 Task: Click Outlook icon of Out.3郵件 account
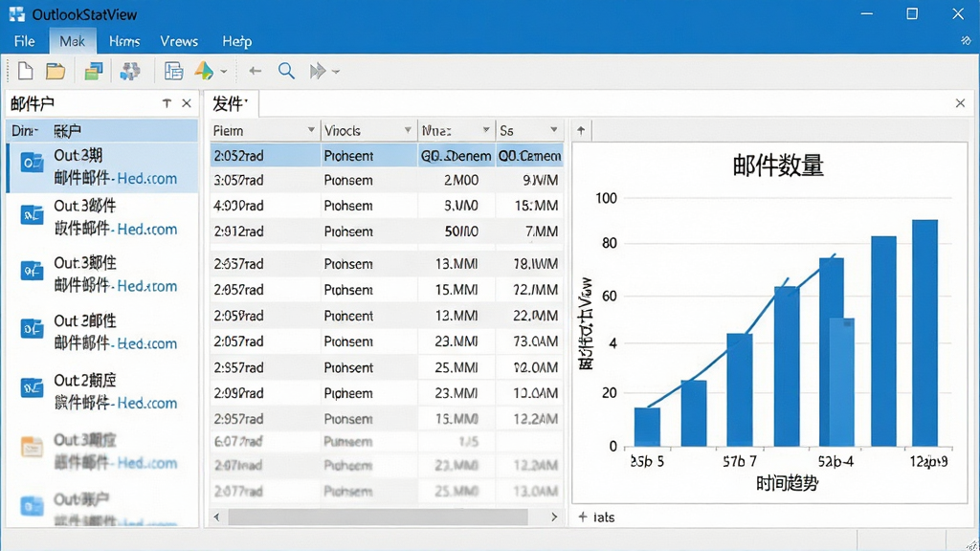tap(32, 271)
